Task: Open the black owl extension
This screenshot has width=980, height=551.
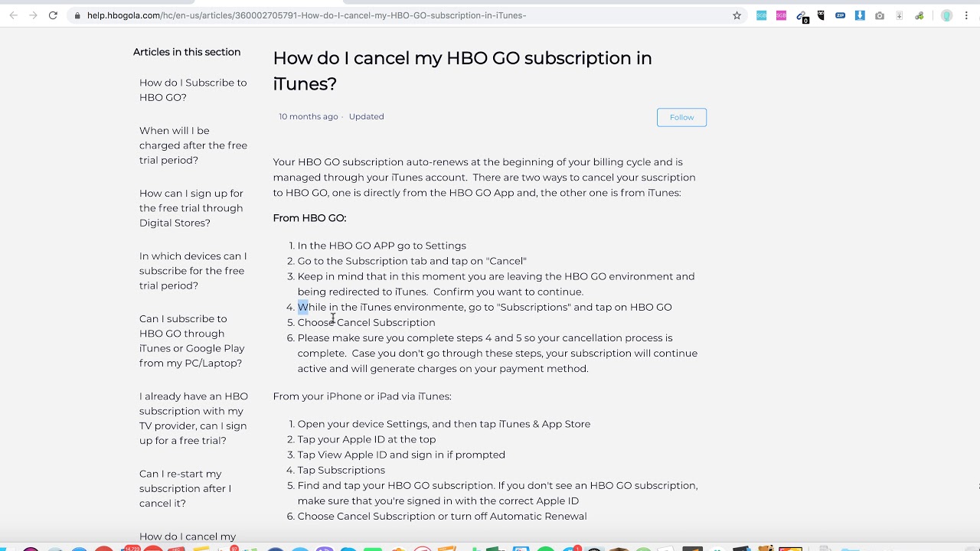Action: tap(821, 15)
